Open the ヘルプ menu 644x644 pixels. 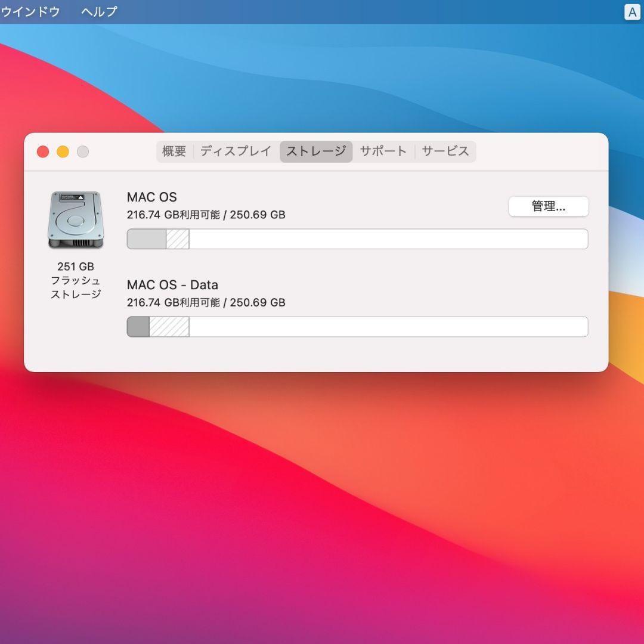click(x=97, y=11)
